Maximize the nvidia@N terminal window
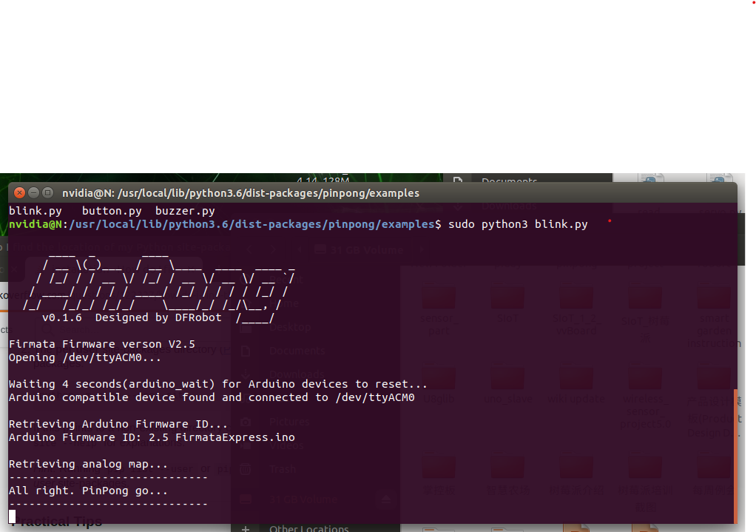756x532 pixels. tap(47, 193)
